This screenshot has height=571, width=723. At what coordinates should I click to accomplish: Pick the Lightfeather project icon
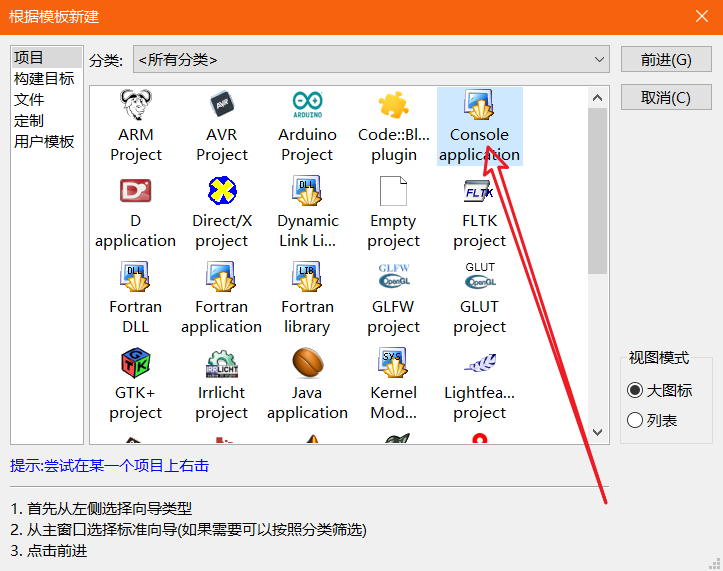tap(480, 363)
